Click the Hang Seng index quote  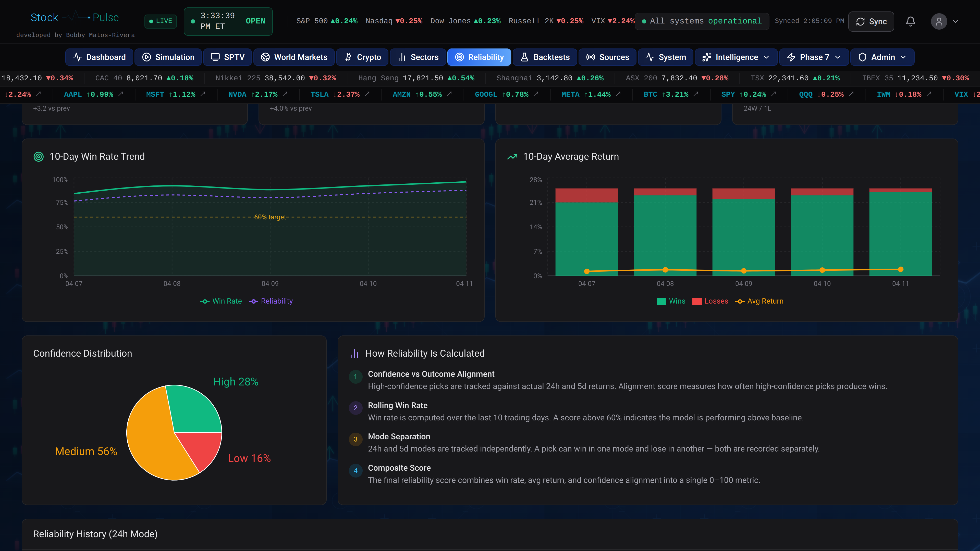pos(416,78)
